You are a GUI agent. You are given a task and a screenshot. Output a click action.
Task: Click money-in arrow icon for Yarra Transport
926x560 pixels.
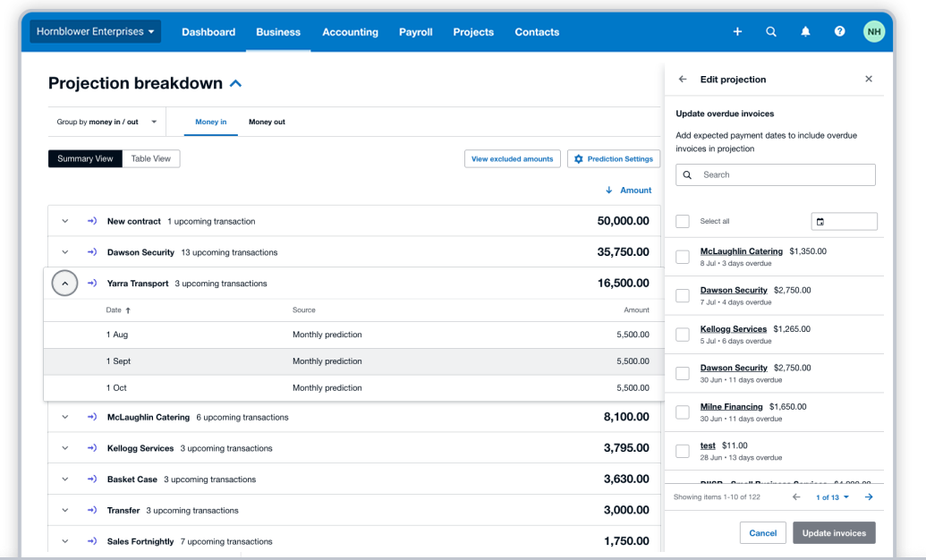(92, 284)
